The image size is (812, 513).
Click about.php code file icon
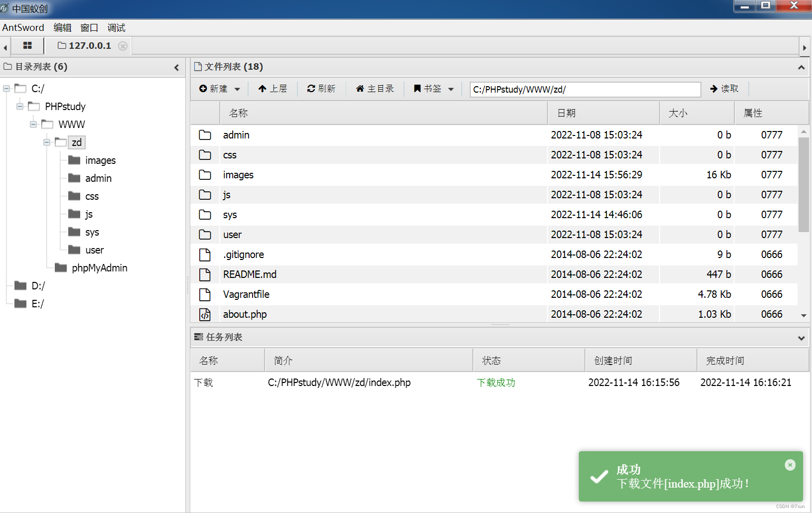click(205, 314)
